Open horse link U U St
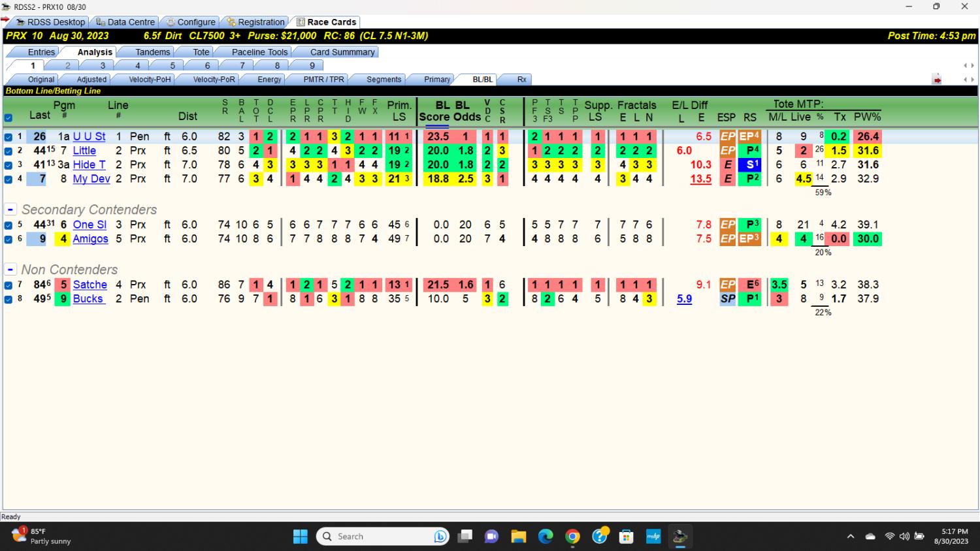980x551 pixels. [89, 136]
